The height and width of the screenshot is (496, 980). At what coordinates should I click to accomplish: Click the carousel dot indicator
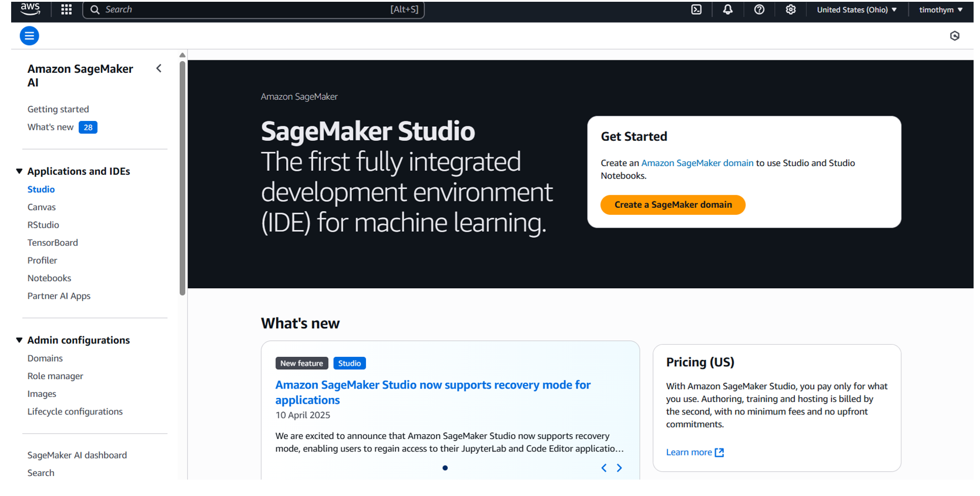pos(445,468)
